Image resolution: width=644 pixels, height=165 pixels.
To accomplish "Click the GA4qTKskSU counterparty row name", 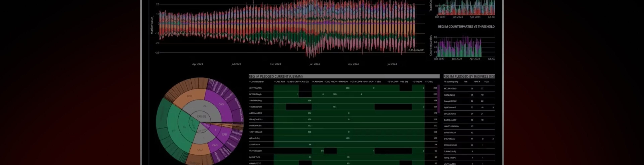I will [x=255, y=120].
